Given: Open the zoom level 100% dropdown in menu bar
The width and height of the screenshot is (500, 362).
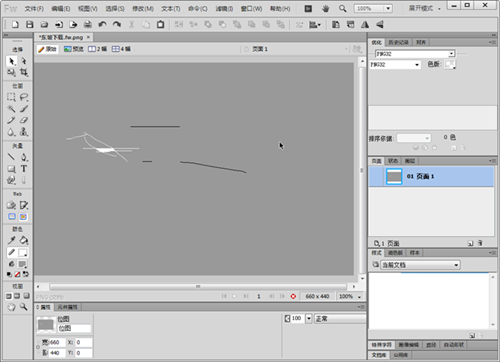Looking at the screenshot, I should [388, 9].
